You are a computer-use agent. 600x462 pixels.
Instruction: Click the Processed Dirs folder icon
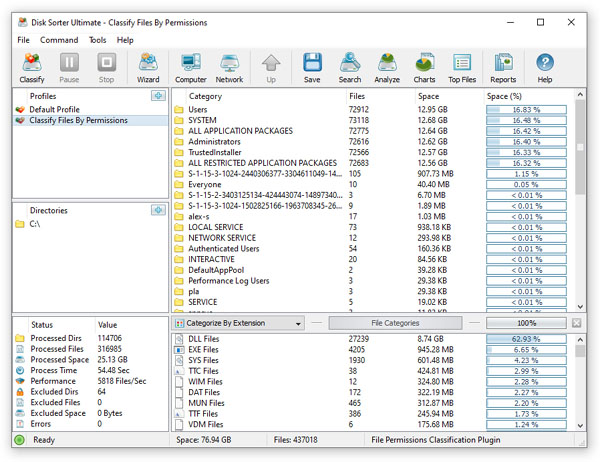[x=20, y=338]
